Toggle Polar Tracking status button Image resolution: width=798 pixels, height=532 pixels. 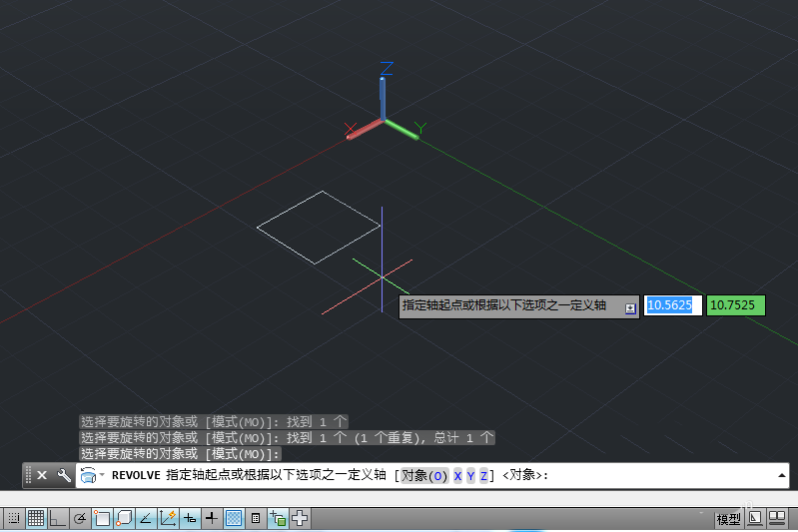79,518
